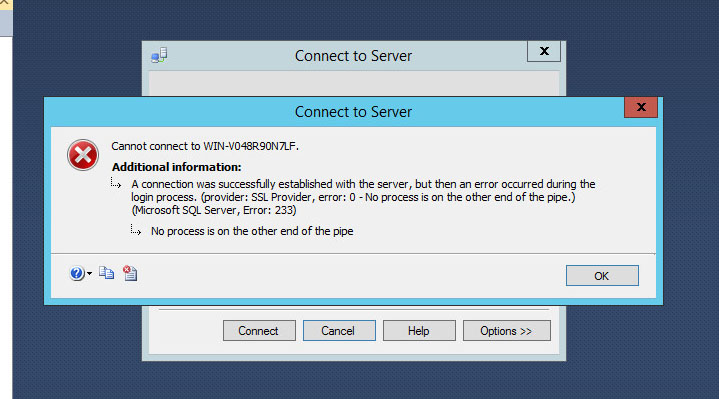Click the 'Additional information:' heading
Screen dimensions: 719x399
(x=177, y=167)
